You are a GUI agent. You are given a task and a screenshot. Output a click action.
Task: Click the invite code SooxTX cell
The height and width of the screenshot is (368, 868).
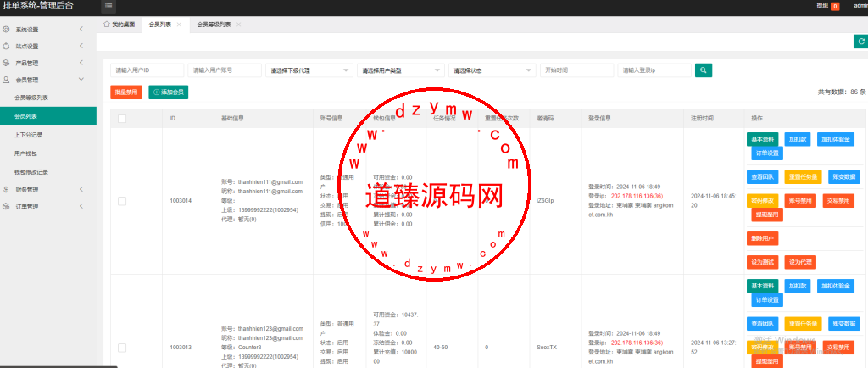pyautogui.click(x=547, y=348)
